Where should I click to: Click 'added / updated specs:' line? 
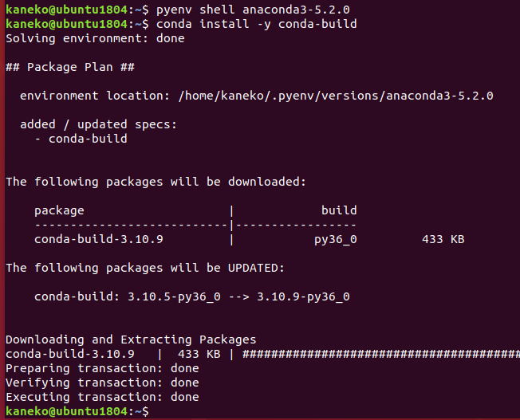(98, 124)
